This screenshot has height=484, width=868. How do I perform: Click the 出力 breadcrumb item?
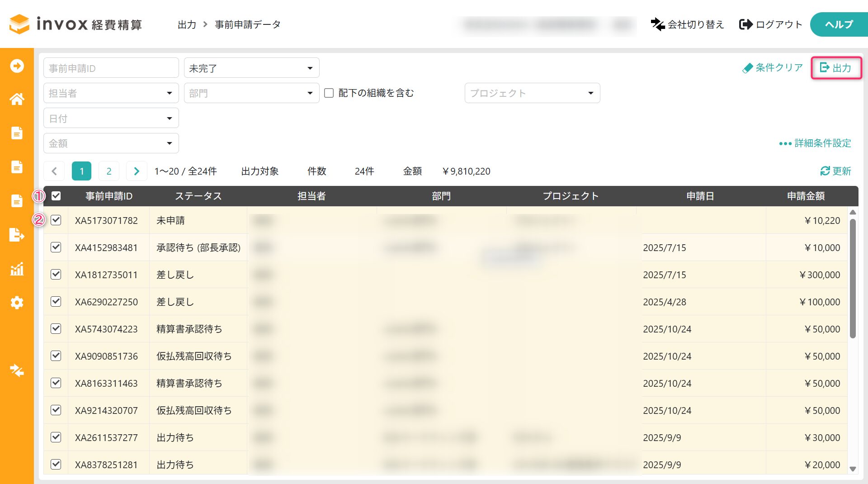pyautogui.click(x=187, y=24)
